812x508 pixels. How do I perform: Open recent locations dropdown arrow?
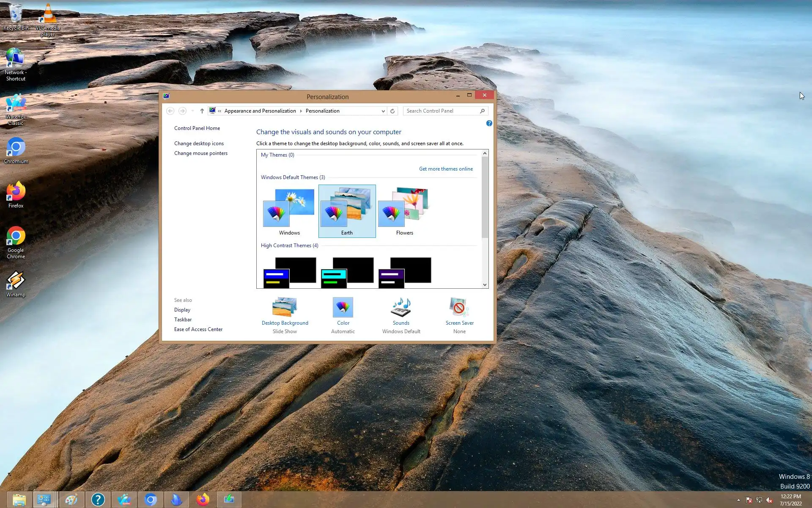192,111
